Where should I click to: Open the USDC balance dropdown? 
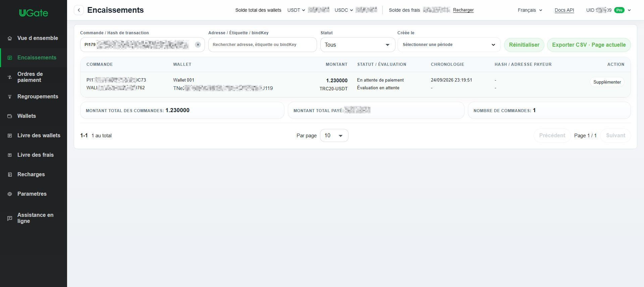click(344, 10)
